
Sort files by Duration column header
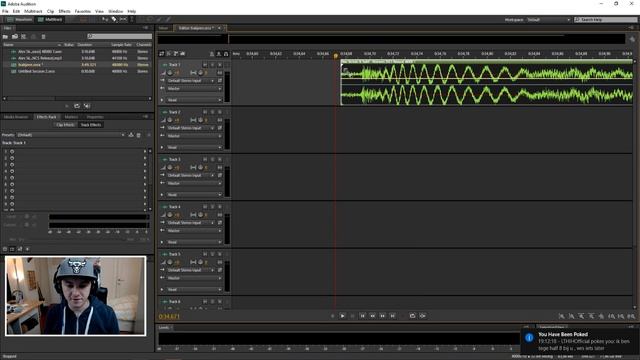84,44
